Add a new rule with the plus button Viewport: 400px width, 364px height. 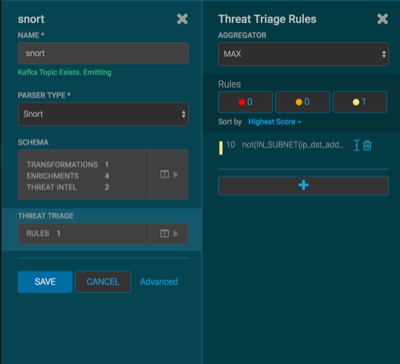tap(303, 185)
